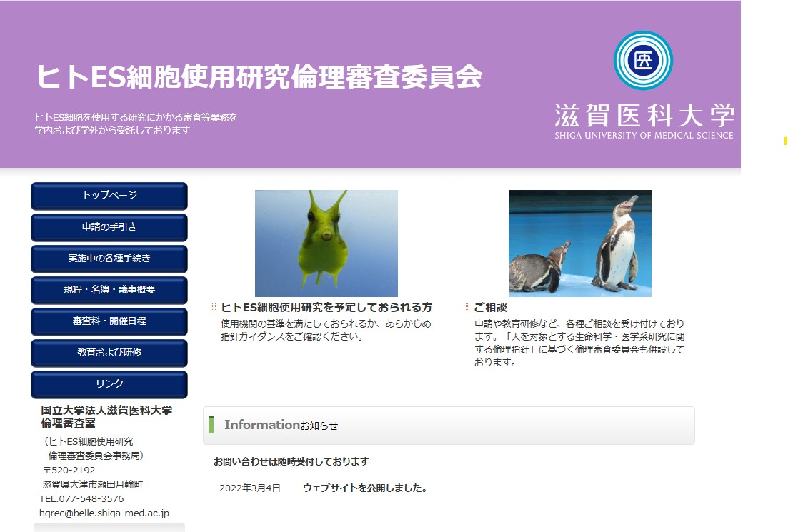This screenshot has width=788, height=532.
Task: Click the Shiga University circular logo emblem
Action: 643,60
